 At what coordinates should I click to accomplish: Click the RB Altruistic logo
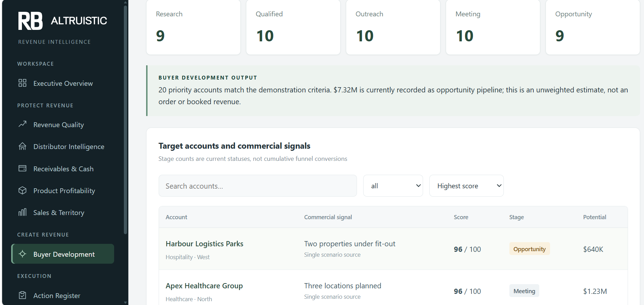(63, 21)
